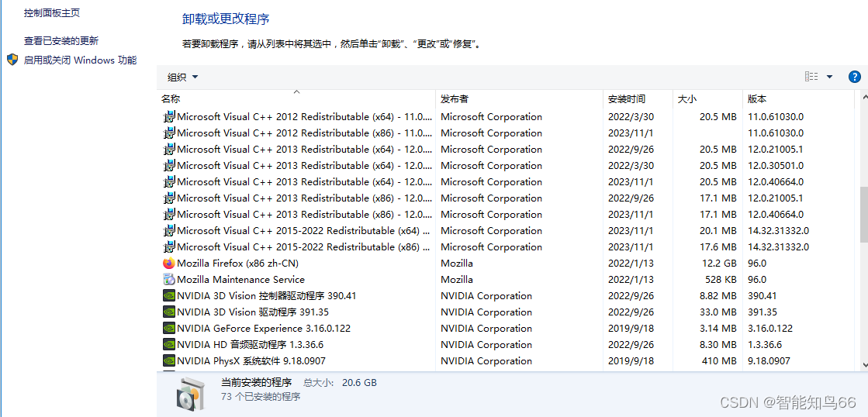Click version 9.18.0907 cell

[769, 361]
